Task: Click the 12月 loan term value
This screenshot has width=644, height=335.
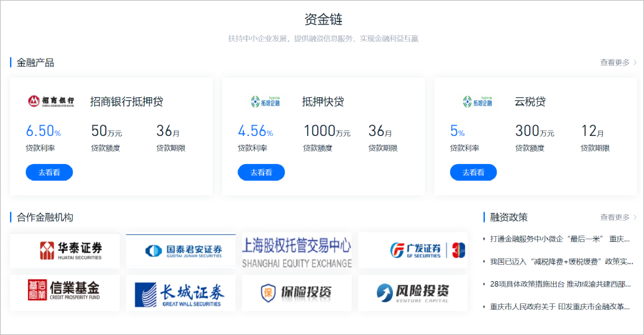Action: (592, 131)
